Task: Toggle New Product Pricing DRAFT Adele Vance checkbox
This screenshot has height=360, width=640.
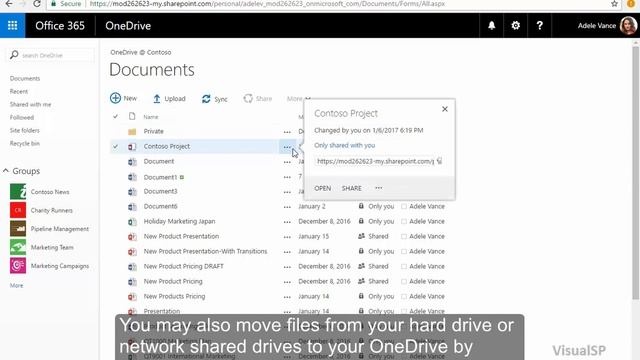Action: pyautogui.click(x=404, y=267)
